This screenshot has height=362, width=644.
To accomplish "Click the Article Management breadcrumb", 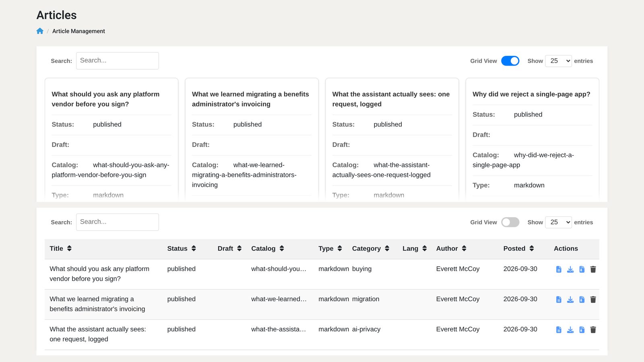I will click(x=78, y=31).
